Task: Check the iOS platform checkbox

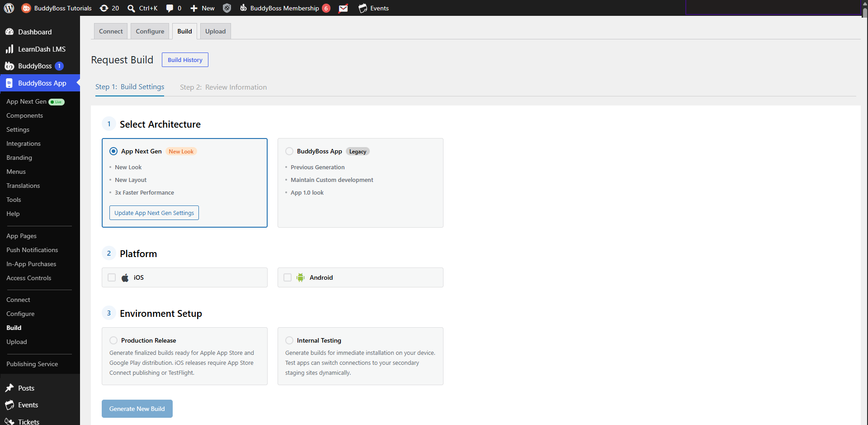Action: (x=112, y=277)
